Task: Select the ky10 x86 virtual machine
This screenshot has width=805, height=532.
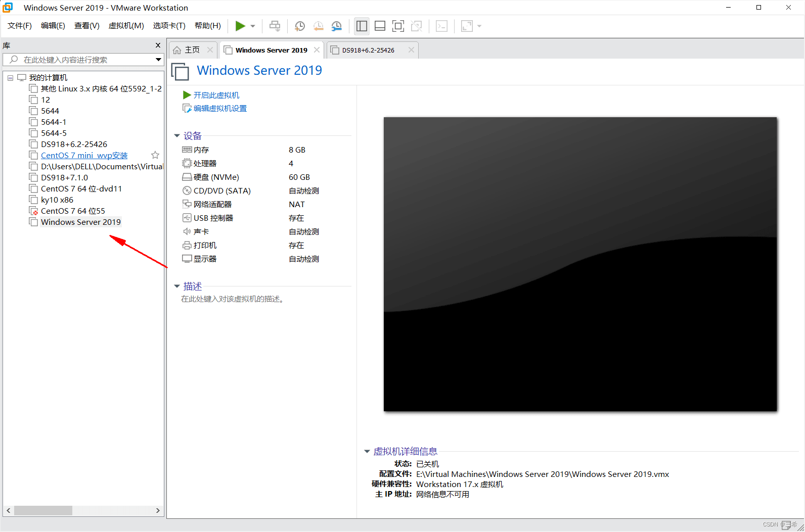Action: click(57, 200)
